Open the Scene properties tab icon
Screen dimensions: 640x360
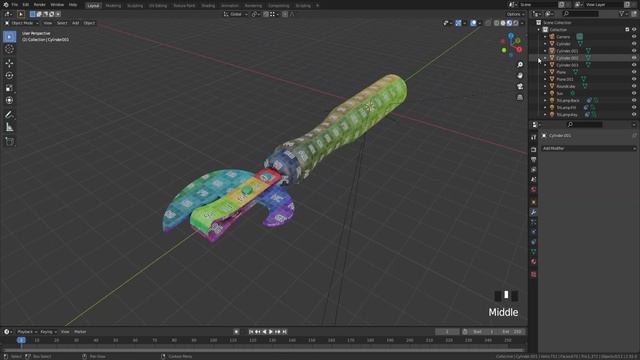533,180
